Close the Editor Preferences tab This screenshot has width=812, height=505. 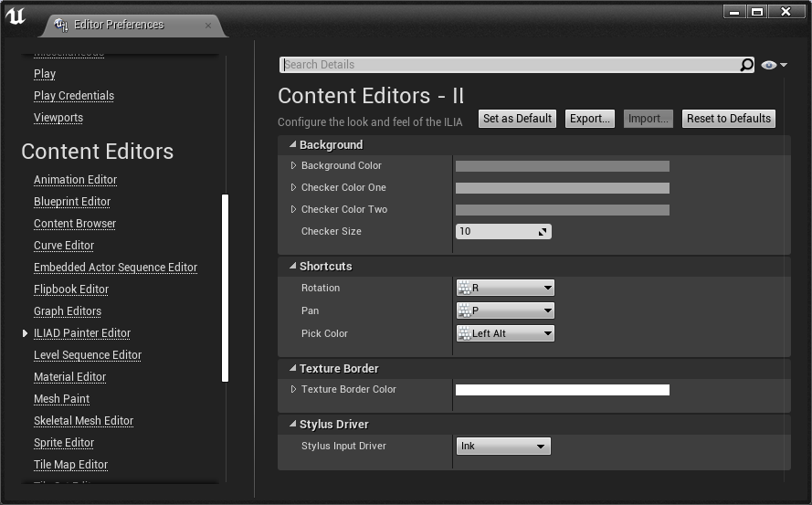208,26
